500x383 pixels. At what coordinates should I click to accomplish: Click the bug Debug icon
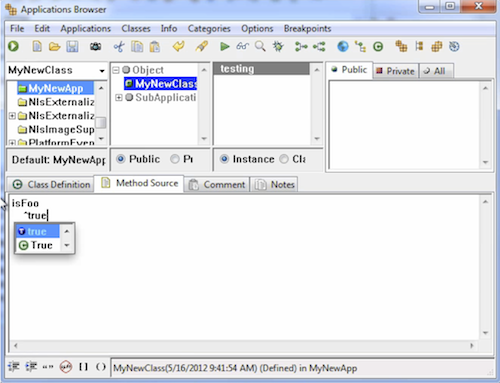point(278,46)
